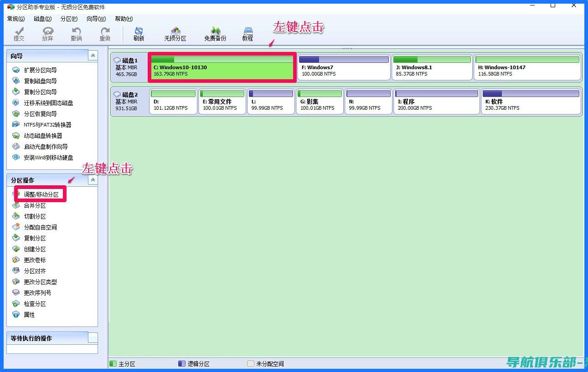
Task: Open the 帮助(H) menu
Action: pyautogui.click(x=124, y=19)
